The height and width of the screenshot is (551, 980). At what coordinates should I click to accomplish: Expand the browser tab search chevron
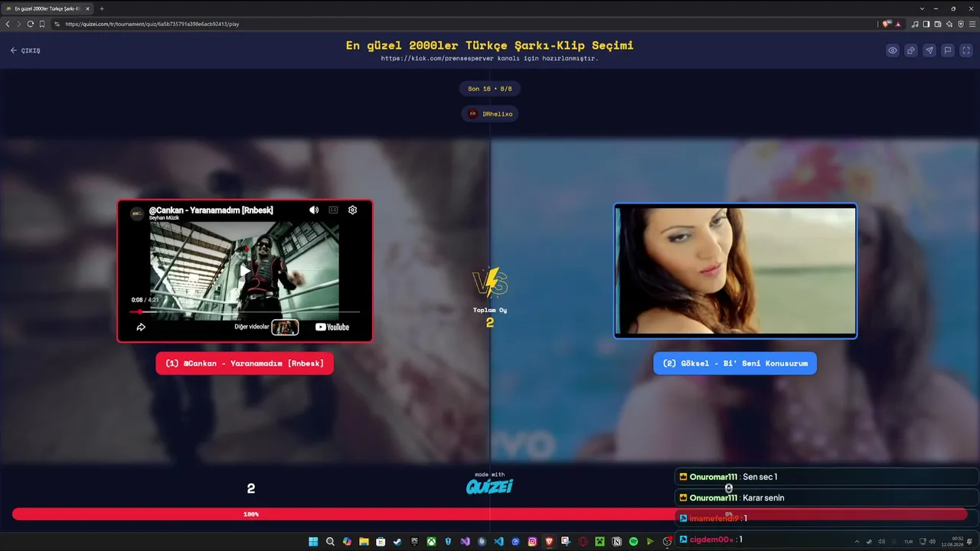tap(922, 8)
